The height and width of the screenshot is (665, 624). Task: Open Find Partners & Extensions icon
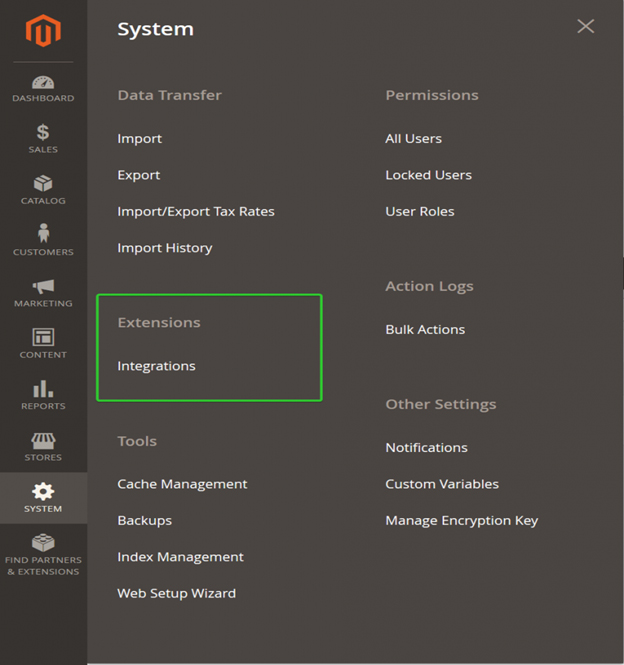43,542
